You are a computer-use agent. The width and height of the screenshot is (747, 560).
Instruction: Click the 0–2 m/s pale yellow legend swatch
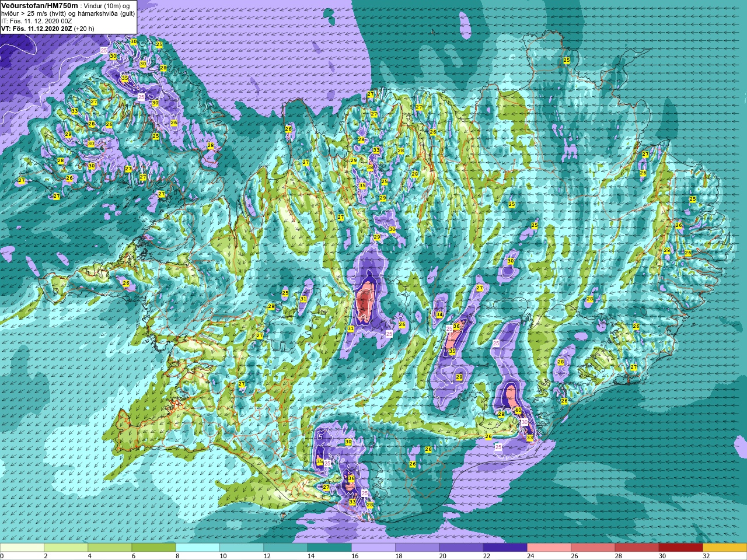coord(22,548)
